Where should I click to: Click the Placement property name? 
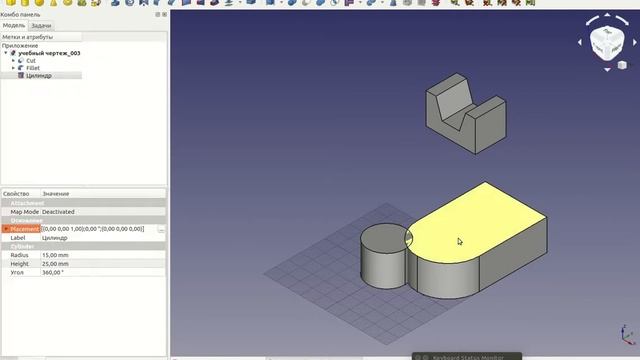coord(24,229)
